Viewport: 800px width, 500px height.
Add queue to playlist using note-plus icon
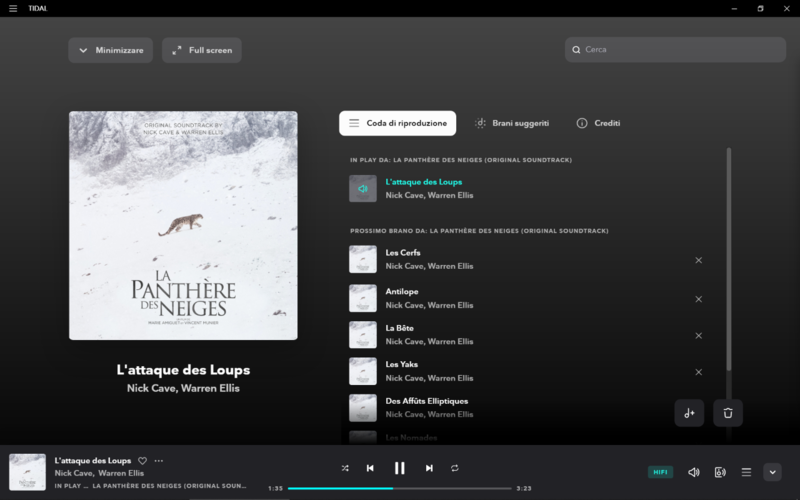689,413
